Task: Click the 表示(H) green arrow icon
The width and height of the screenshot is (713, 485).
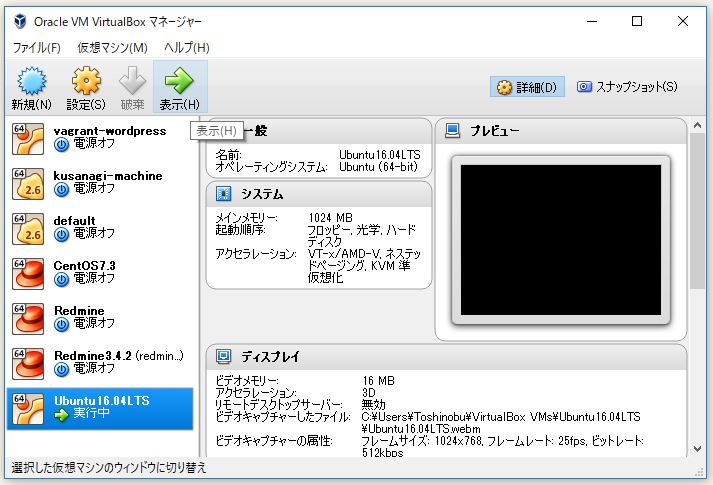Action: (179, 81)
